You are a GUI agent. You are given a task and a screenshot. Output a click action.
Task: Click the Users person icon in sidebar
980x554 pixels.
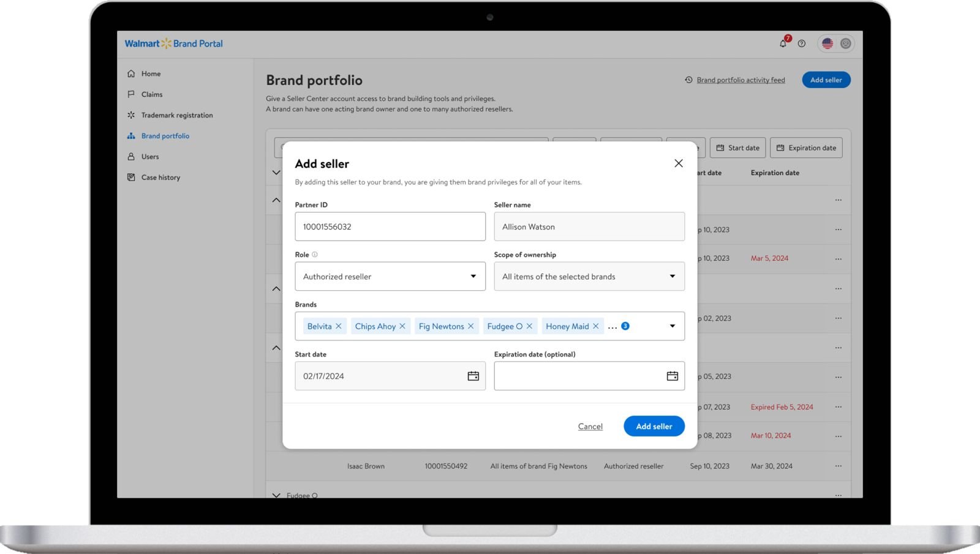131,157
